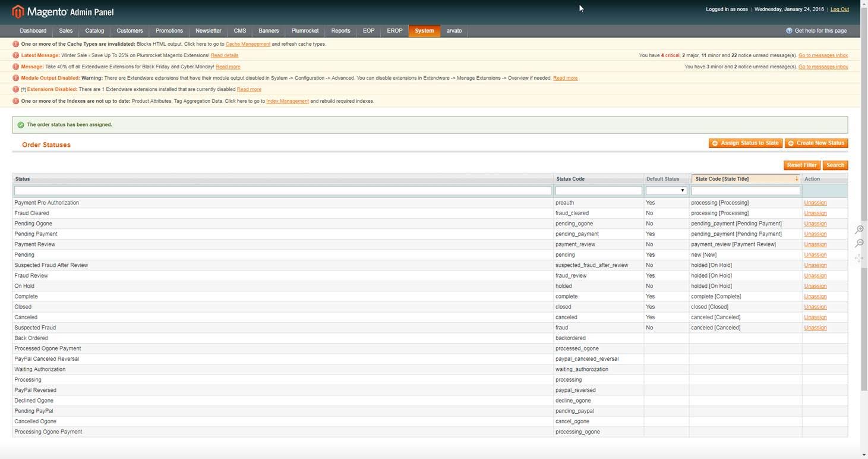This screenshot has width=868, height=459.
Task: Open the Default Status filter dropdown
Action: coord(666,191)
